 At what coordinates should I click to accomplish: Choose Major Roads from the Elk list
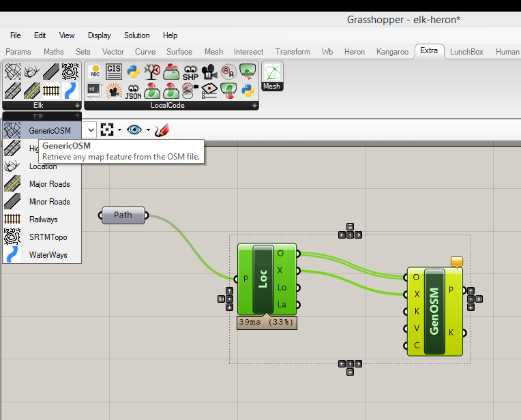pos(42,184)
